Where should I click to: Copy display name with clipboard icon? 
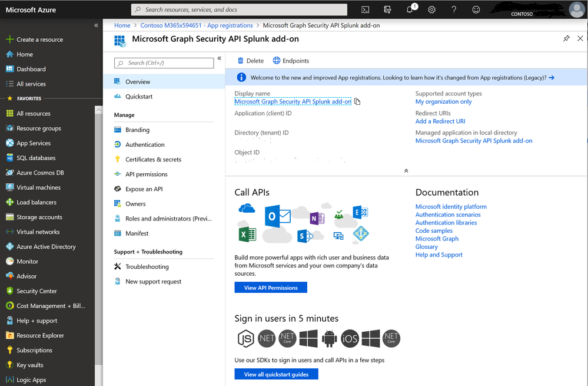point(357,102)
